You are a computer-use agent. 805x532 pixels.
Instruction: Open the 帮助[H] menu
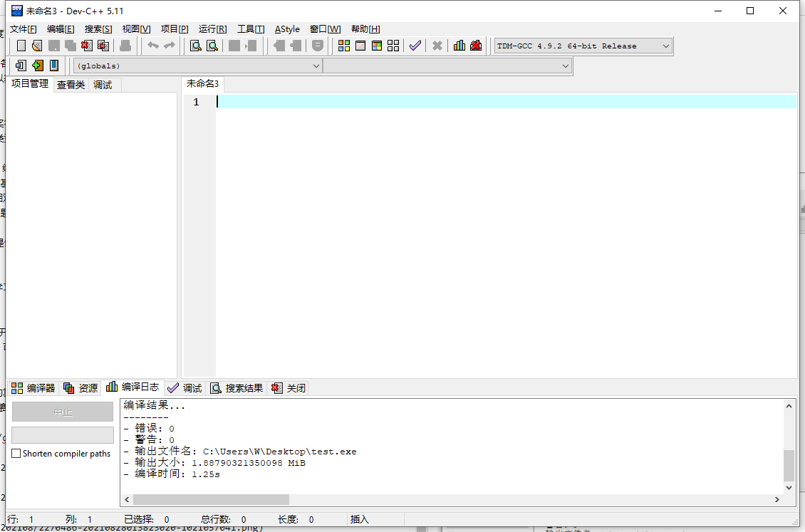point(365,29)
